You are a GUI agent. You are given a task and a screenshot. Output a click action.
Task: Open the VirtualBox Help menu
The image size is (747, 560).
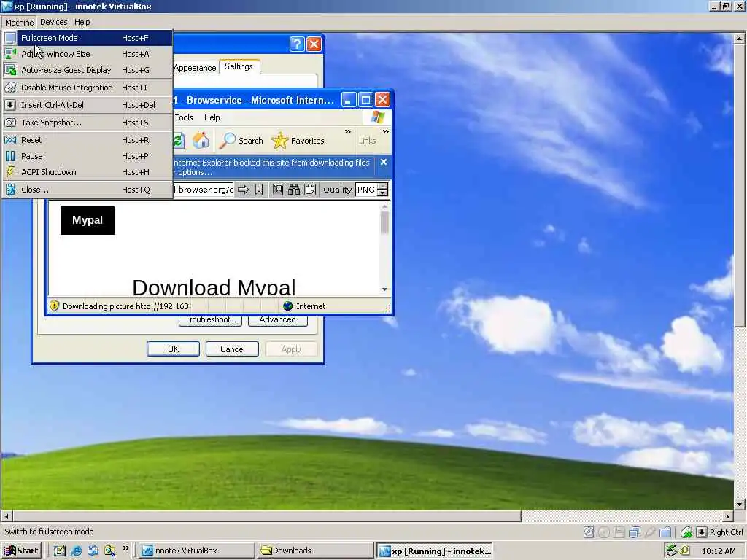[82, 22]
